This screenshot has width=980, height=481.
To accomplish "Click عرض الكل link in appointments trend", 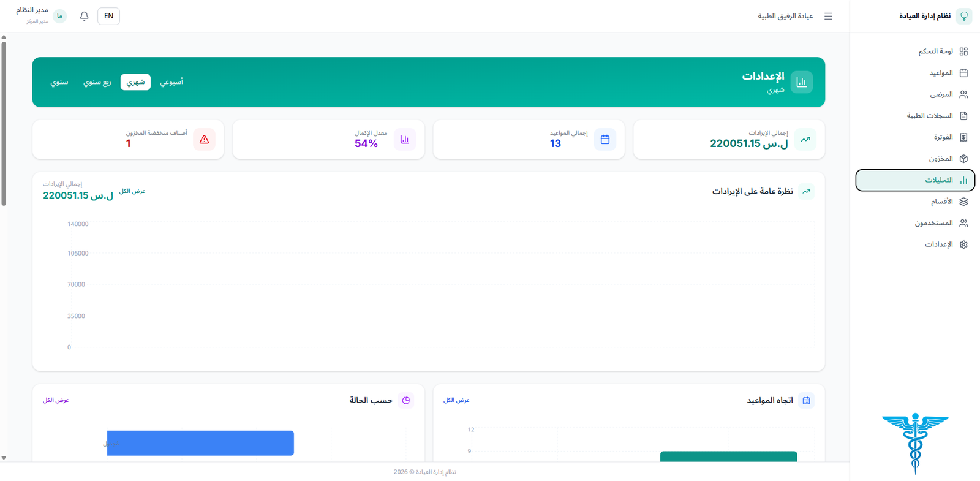I will (x=456, y=400).
